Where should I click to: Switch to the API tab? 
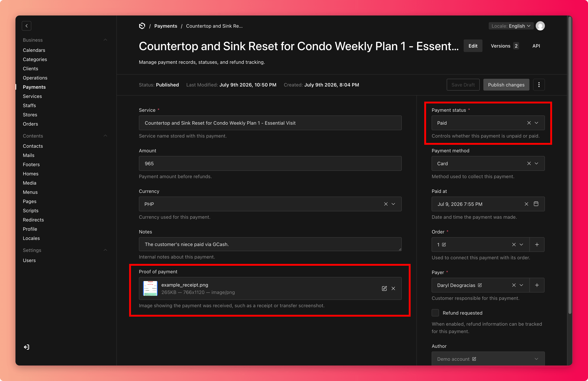click(536, 46)
